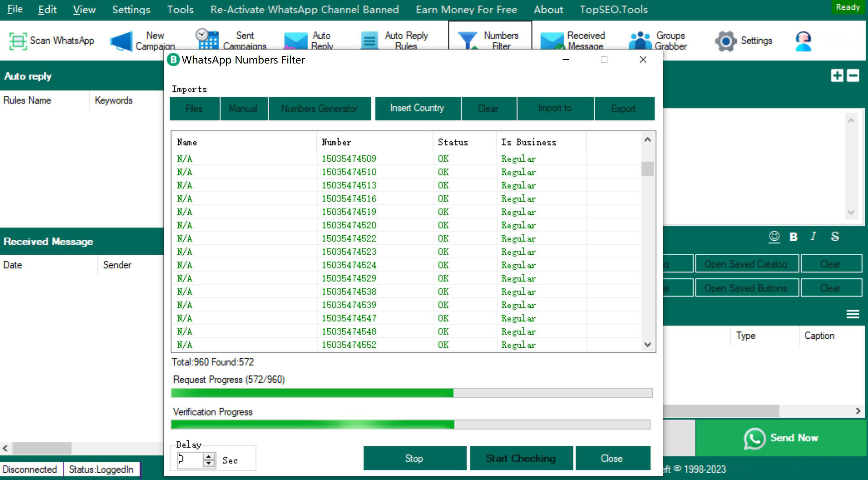Open the Numbers Generator
The height and width of the screenshot is (480, 868).
tap(319, 109)
